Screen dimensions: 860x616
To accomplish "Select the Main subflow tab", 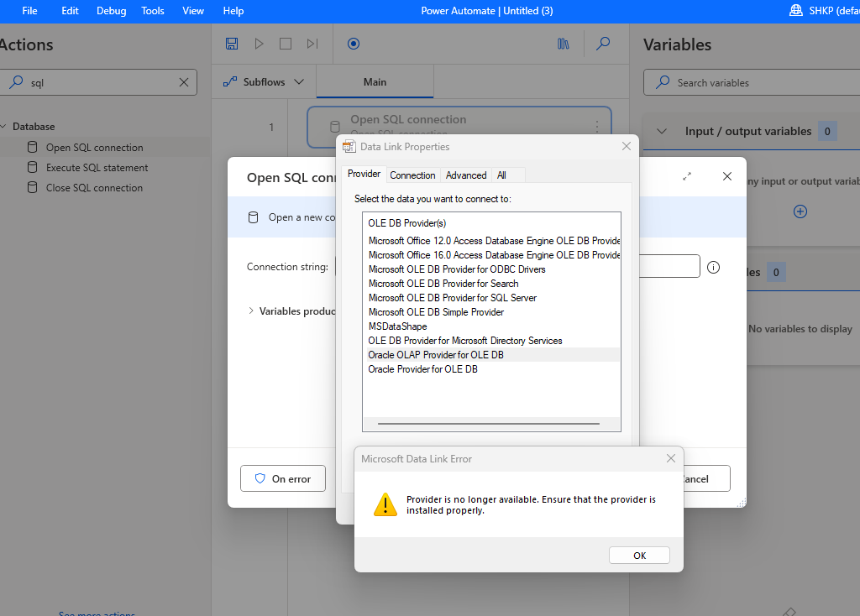I will click(x=375, y=81).
